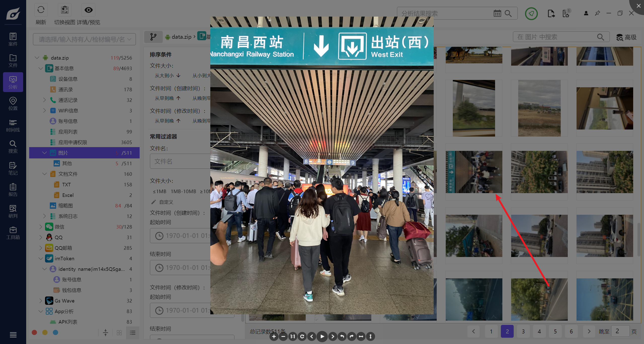Toggle 详情/预览 eye view
This screenshot has height=344, width=644.
click(x=88, y=10)
